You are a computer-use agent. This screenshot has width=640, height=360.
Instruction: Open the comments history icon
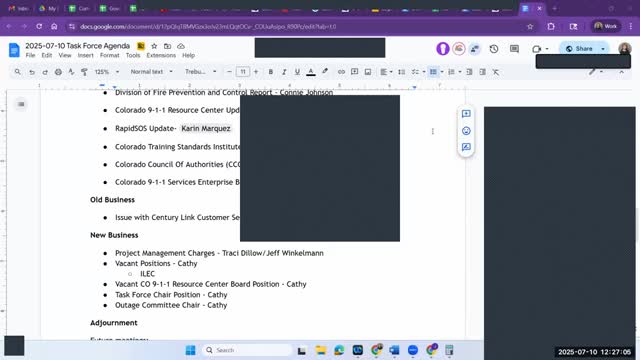[x=514, y=49]
